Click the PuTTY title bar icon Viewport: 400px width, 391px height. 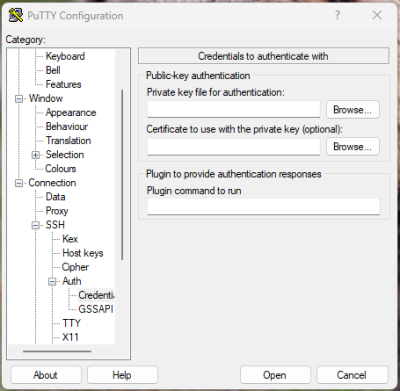(x=16, y=15)
